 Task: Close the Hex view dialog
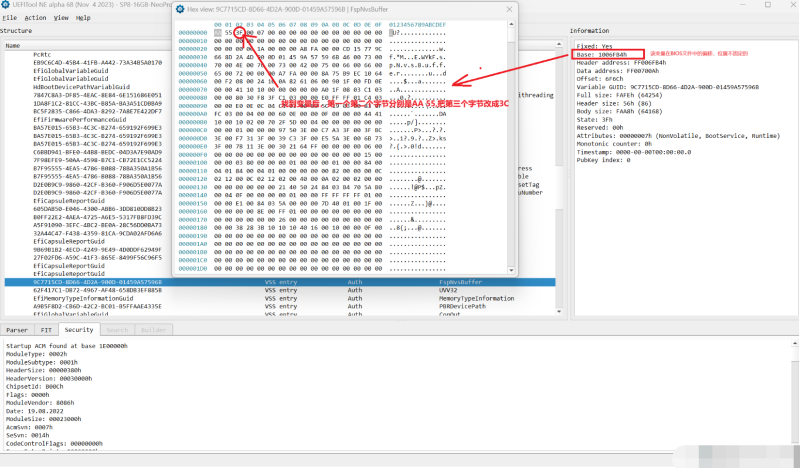[x=511, y=9]
